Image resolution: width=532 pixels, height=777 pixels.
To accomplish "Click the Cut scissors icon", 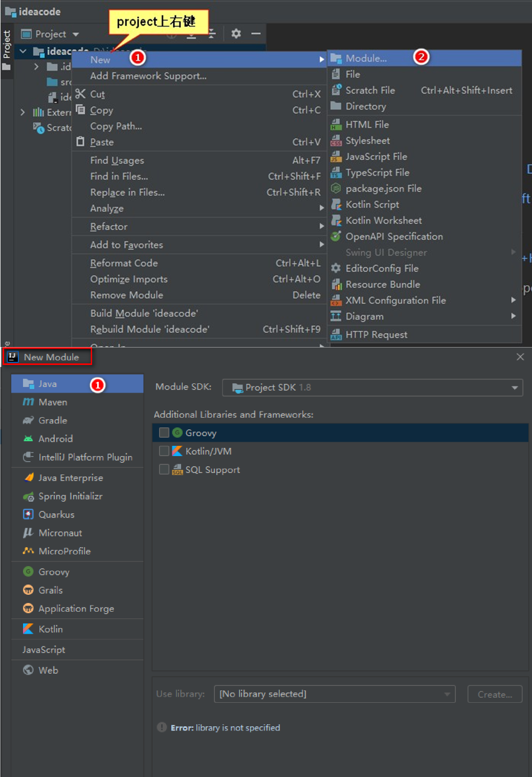I will (x=80, y=94).
